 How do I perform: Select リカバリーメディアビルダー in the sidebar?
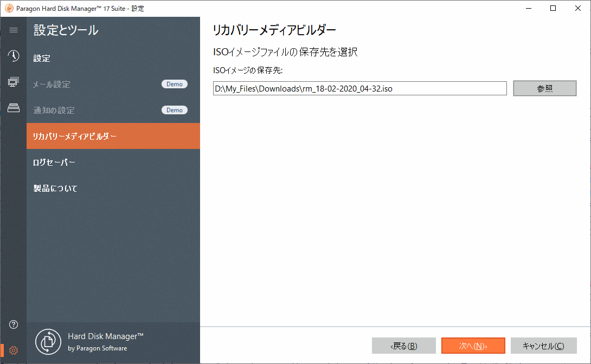(76, 136)
